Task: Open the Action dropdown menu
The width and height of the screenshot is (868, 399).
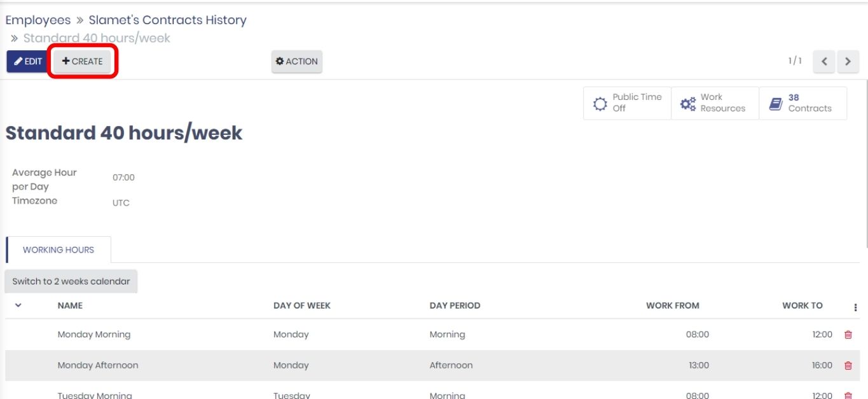Action: point(297,62)
